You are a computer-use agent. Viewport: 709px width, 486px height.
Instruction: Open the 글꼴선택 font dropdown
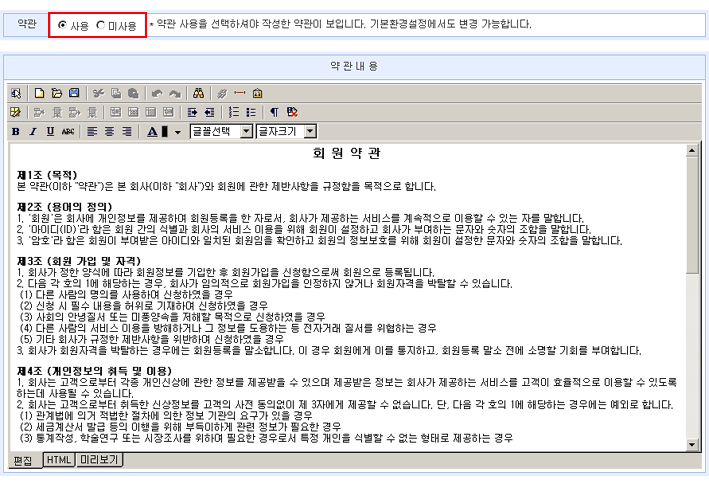(x=220, y=131)
